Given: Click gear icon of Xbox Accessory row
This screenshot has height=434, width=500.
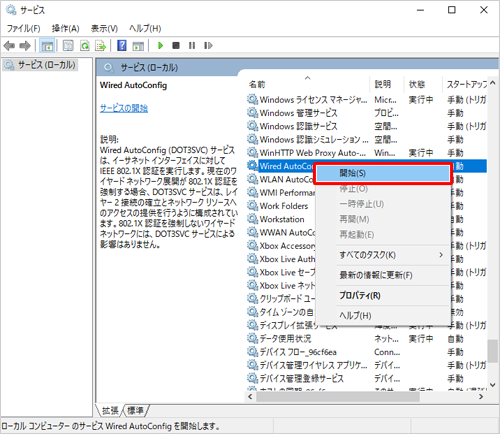Looking at the screenshot, I should pyautogui.click(x=252, y=246).
